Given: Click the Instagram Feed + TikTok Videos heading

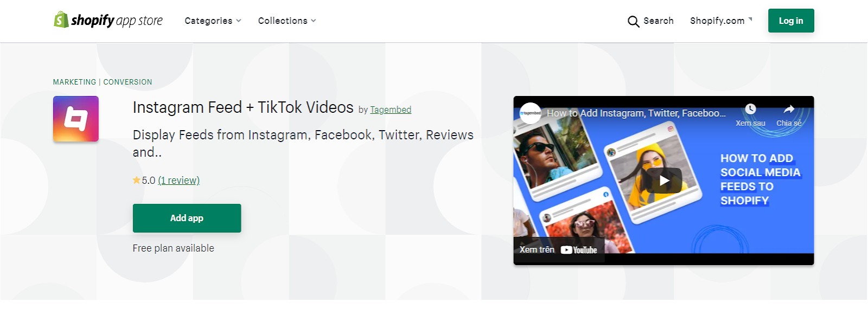Looking at the screenshot, I should point(243,107).
